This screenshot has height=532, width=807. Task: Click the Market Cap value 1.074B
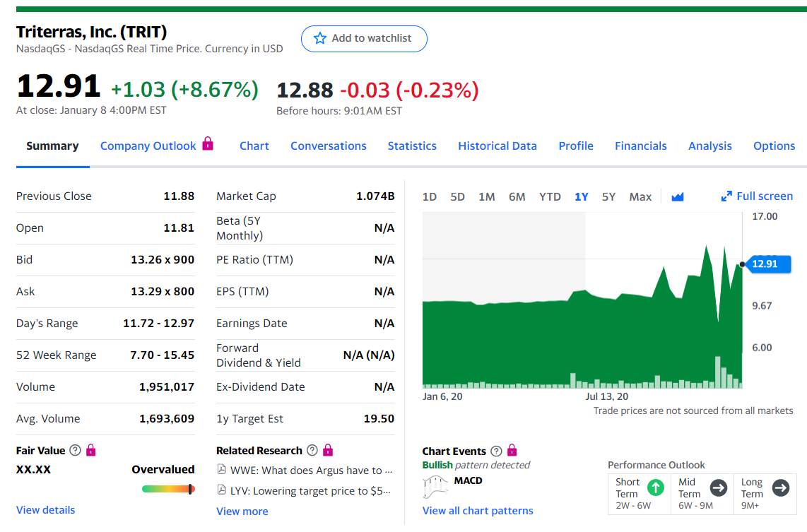(375, 196)
